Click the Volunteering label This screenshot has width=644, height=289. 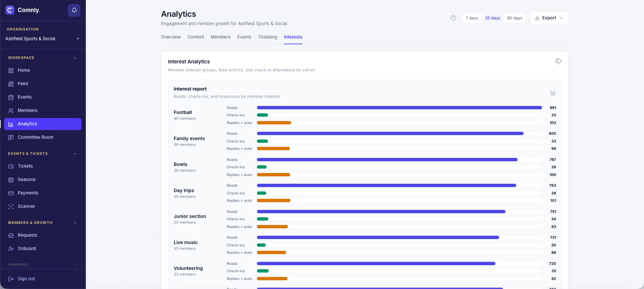pos(188,268)
